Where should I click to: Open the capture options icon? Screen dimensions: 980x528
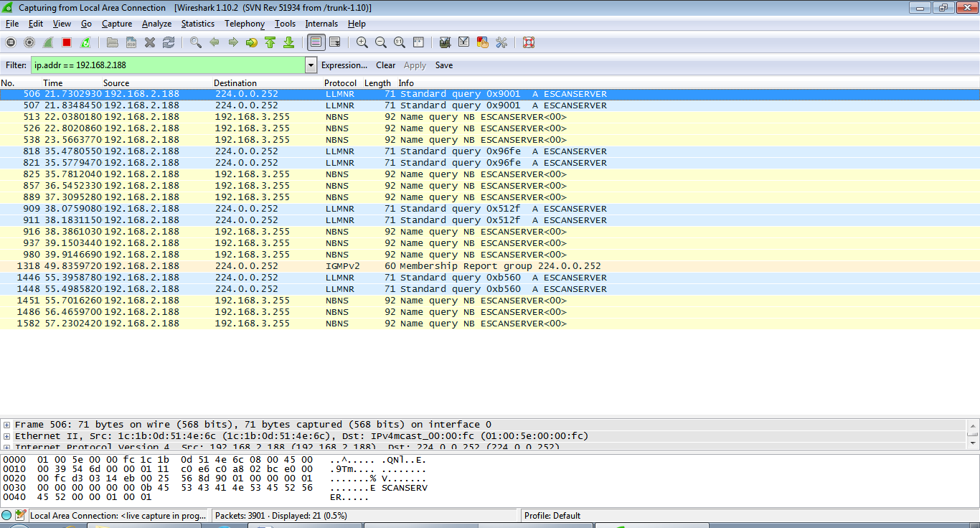coord(29,43)
